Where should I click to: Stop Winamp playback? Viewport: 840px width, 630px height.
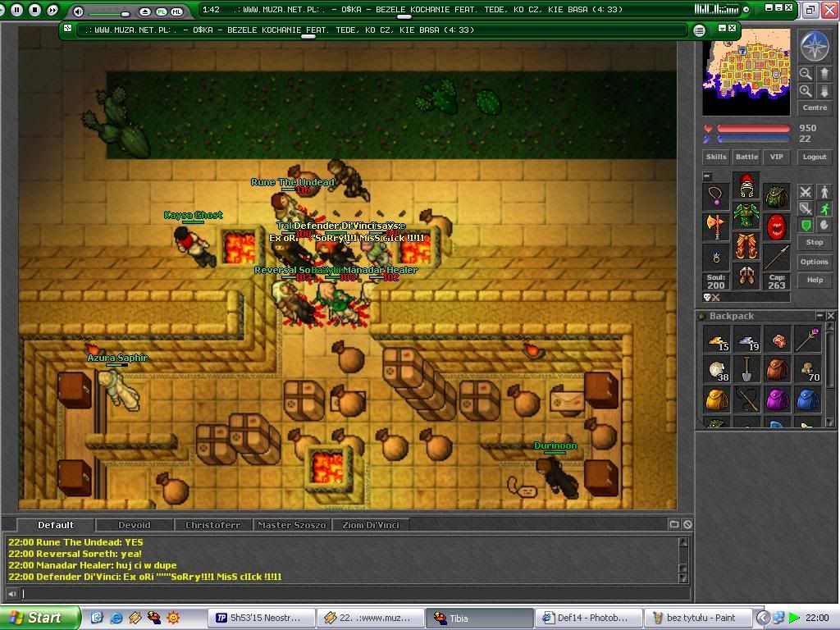(34, 10)
